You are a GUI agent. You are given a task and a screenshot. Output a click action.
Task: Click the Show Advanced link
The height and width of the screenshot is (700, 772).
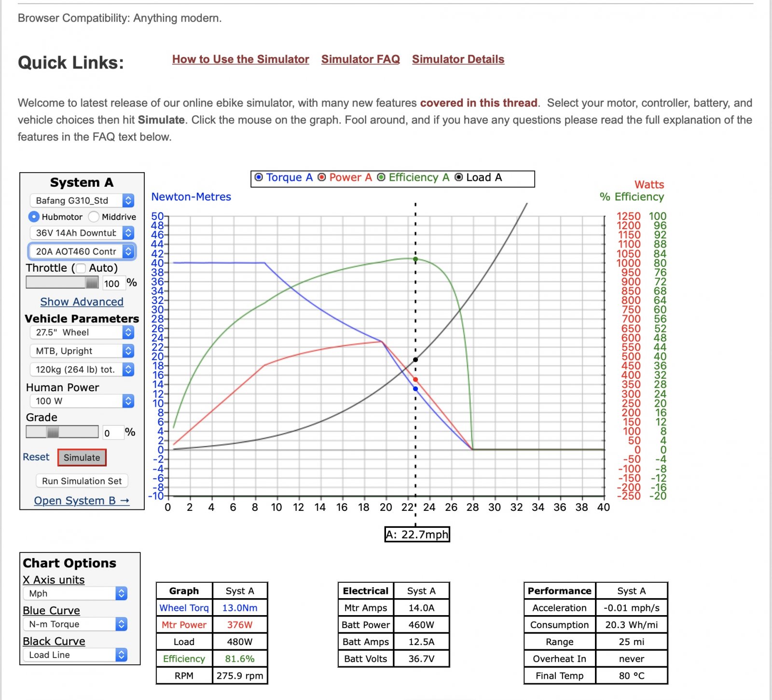(82, 302)
